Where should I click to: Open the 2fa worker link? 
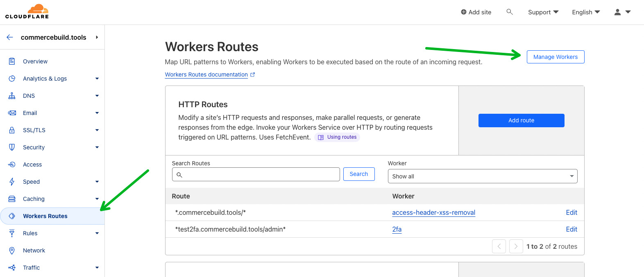coord(397,229)
